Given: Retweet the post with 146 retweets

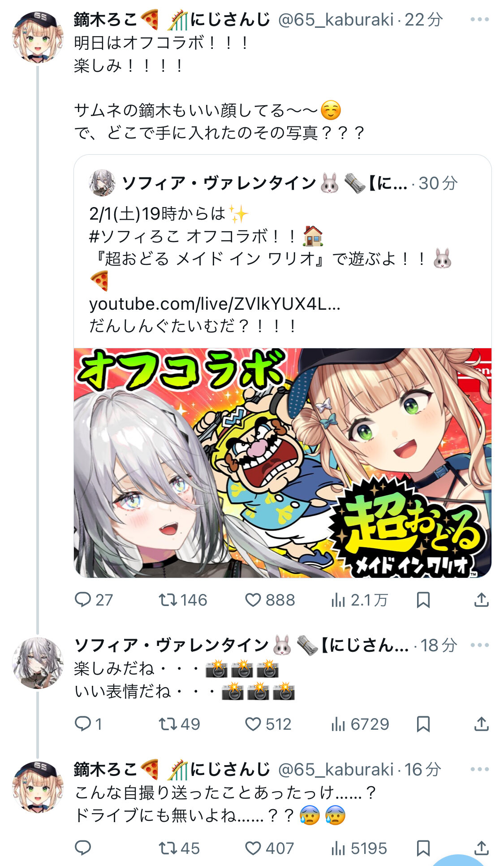Looking at the screenshot, I should coord(183,600).
